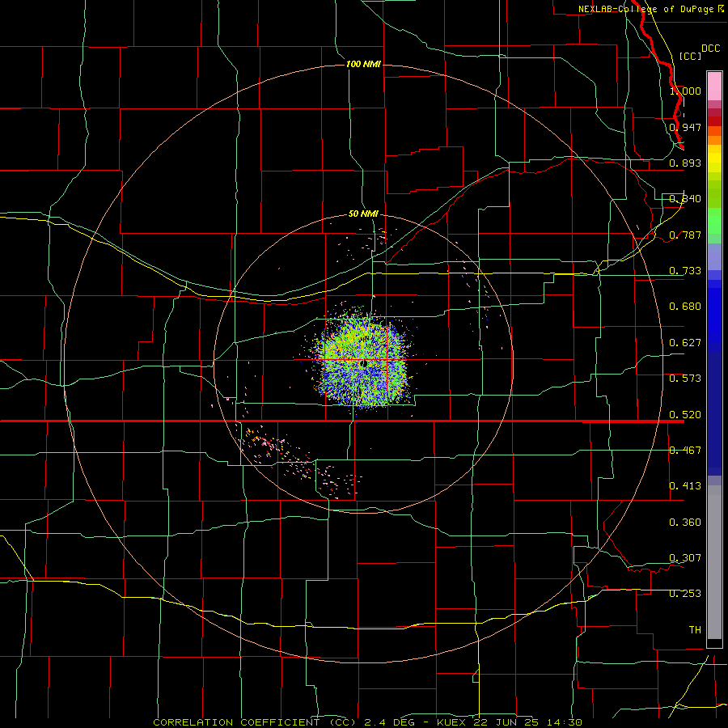Click the 0.893 scale value
Viewport: 728px width, 728px height.
685,163
